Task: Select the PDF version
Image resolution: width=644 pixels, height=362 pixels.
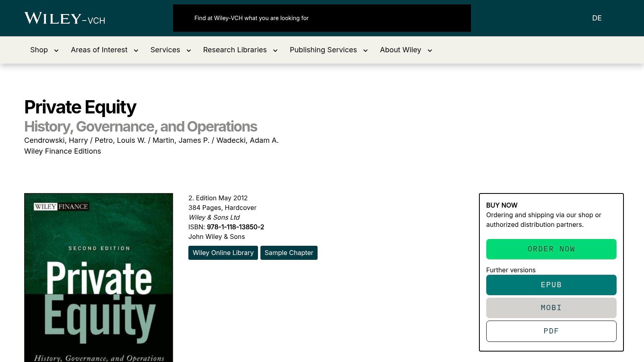Action: pyautogui.click(x=551, y=331)
